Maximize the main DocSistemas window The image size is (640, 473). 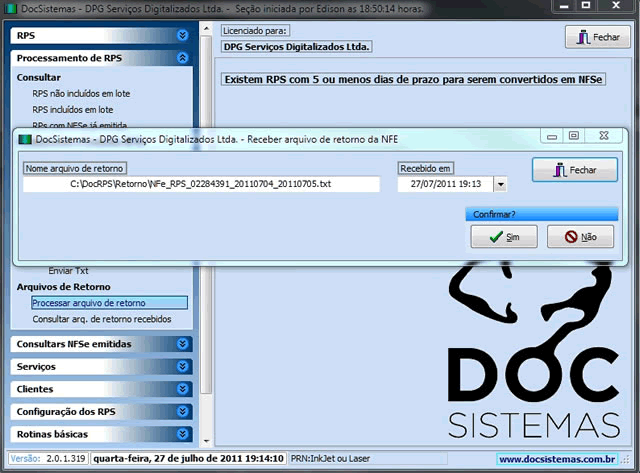586,5
